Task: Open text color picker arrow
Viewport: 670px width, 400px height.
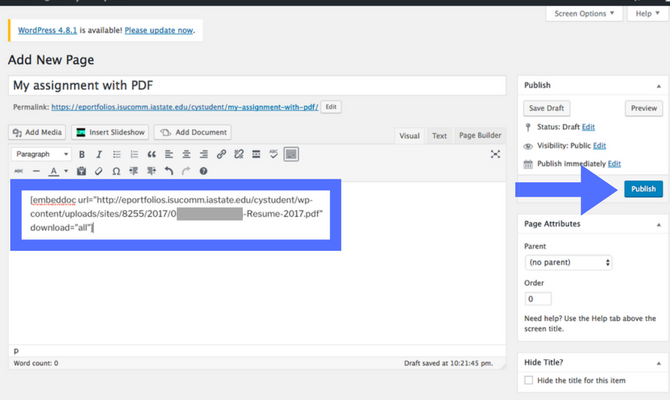Action: [x=66, y=171]
